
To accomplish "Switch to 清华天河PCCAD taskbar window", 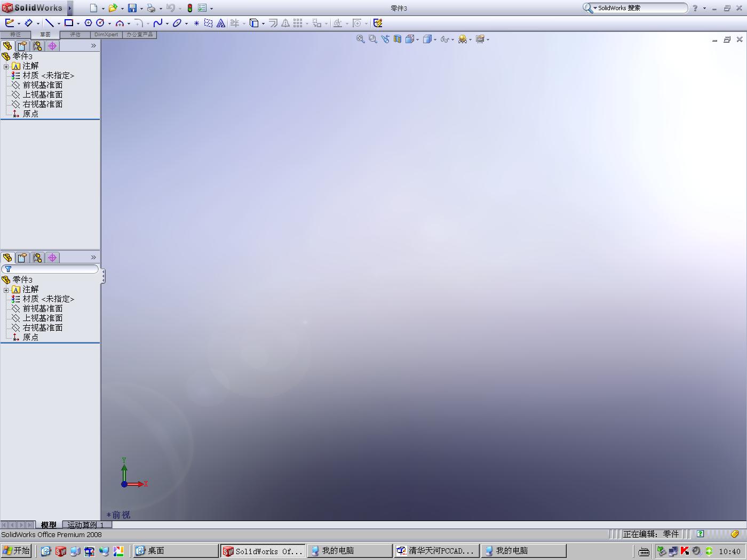I will [x=436, y=551].
